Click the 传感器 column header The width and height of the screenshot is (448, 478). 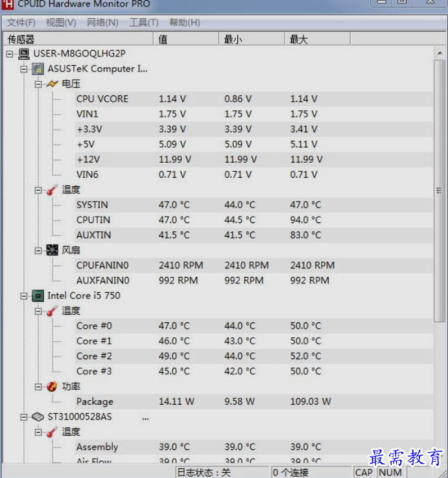77,39
